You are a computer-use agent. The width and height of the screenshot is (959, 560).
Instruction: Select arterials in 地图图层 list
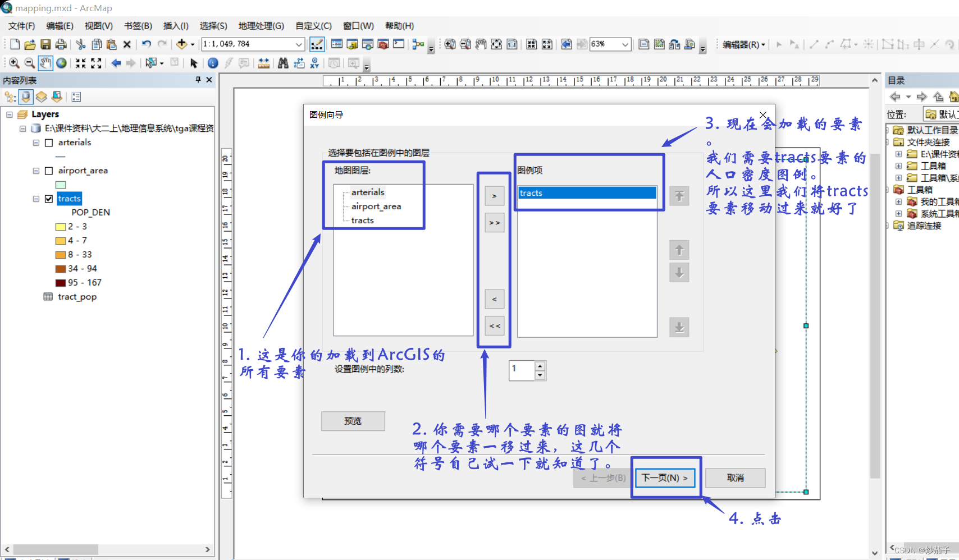[368, 192]
